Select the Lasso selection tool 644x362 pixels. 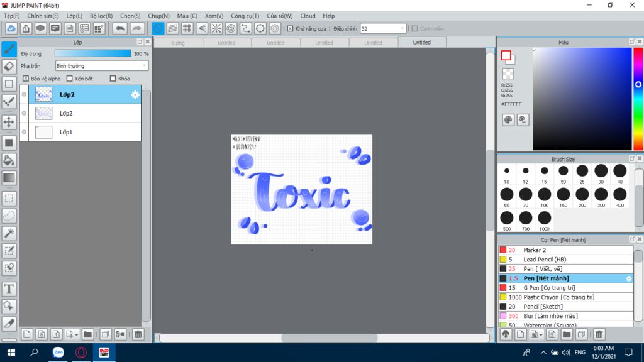pyautogui.click(x=9, y=216)
